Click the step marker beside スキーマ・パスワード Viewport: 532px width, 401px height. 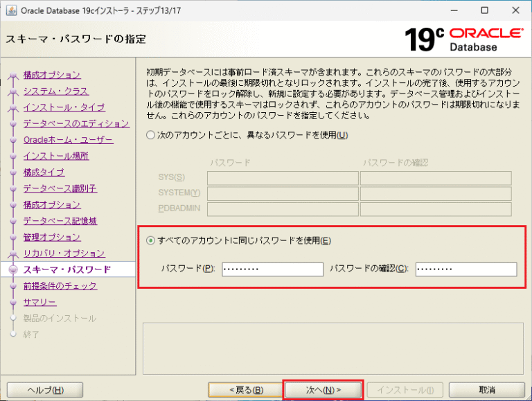[13, 269]
